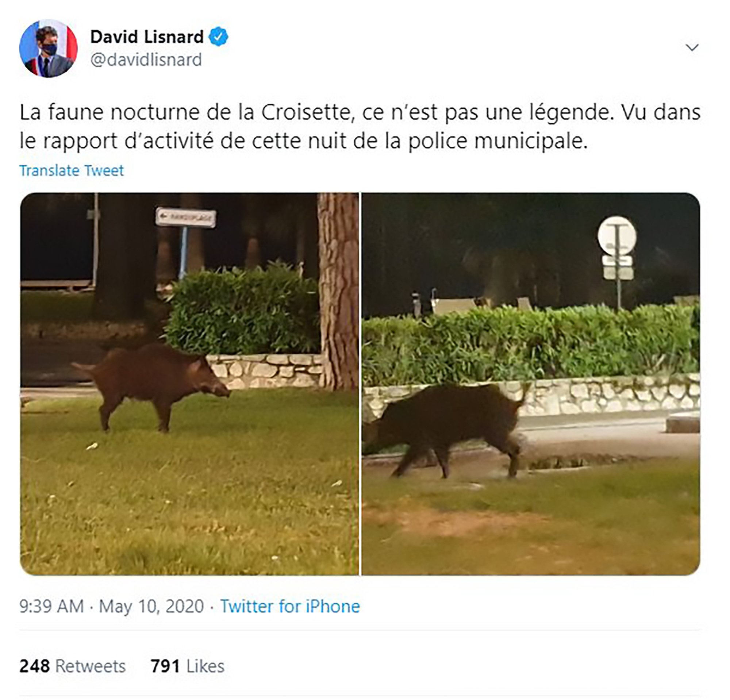
Task: Click the arrow direction sign in left photo
Action: (185, 218)
